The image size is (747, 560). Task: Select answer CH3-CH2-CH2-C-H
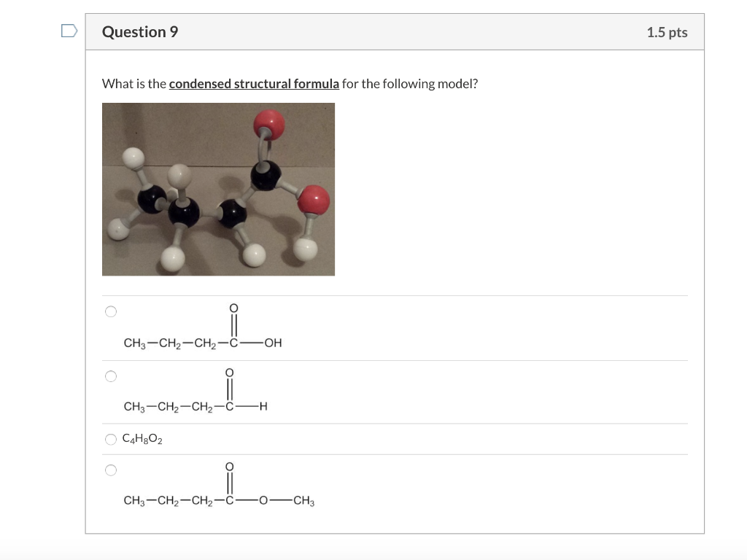[x=110, y=376]
